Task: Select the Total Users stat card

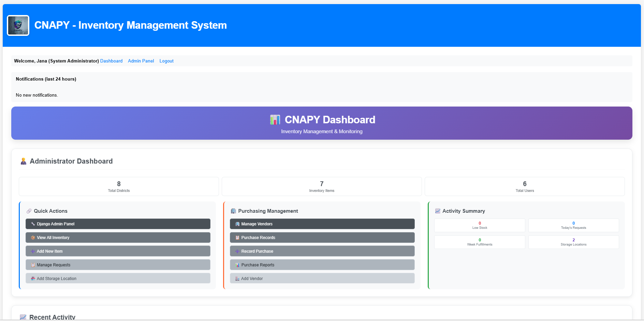Action: (525, 186)
